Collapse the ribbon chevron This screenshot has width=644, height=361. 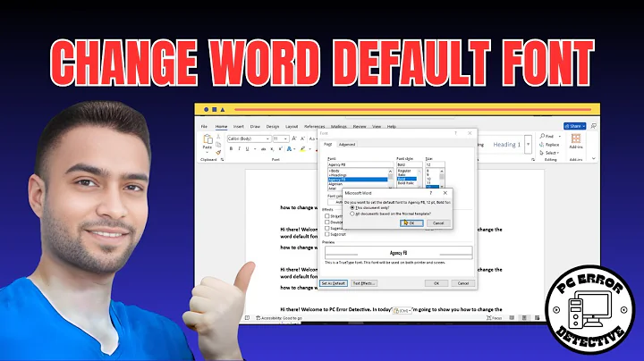coord(594,158)
